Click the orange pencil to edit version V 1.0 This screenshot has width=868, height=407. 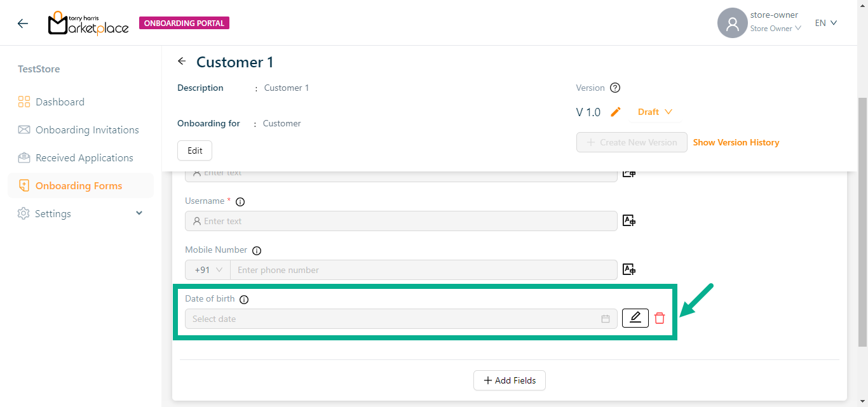[615, 112]
